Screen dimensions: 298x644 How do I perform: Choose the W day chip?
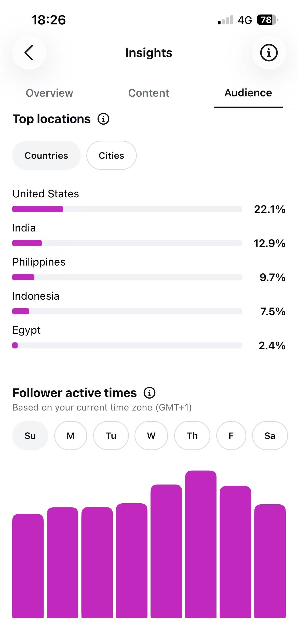click(x=151, y=436)
